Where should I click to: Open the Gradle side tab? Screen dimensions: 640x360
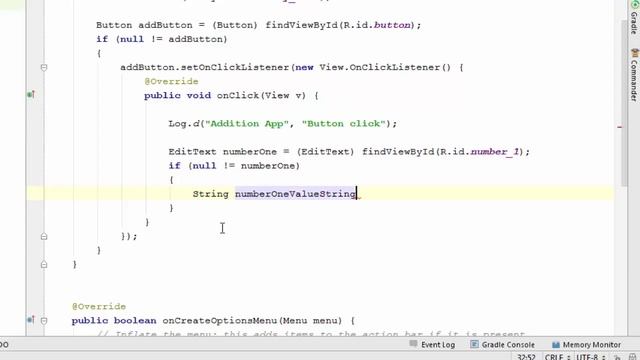click(634, 18)
